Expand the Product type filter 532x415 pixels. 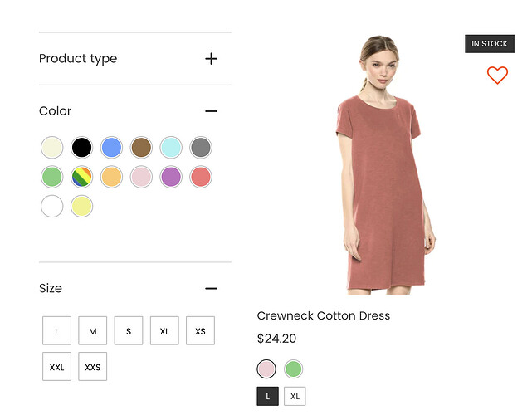point(211,59)
